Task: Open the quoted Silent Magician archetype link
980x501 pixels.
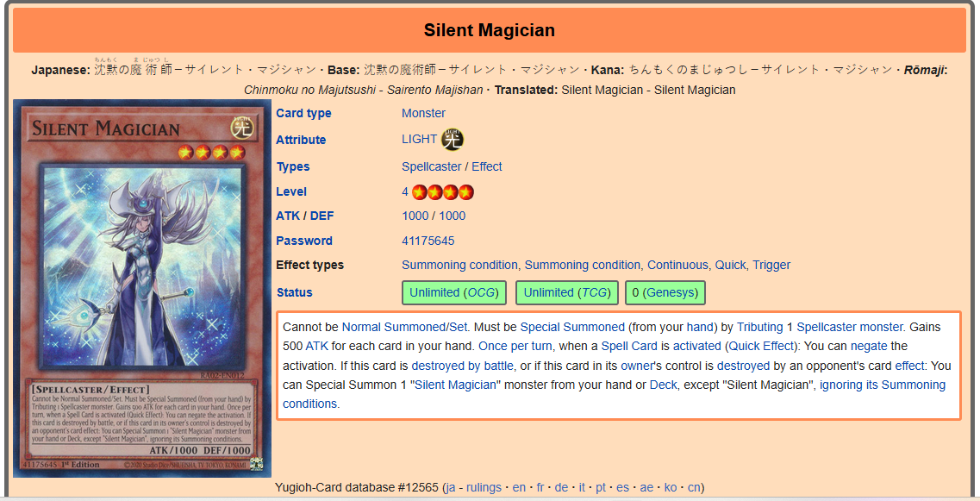Action: point(455,385)
